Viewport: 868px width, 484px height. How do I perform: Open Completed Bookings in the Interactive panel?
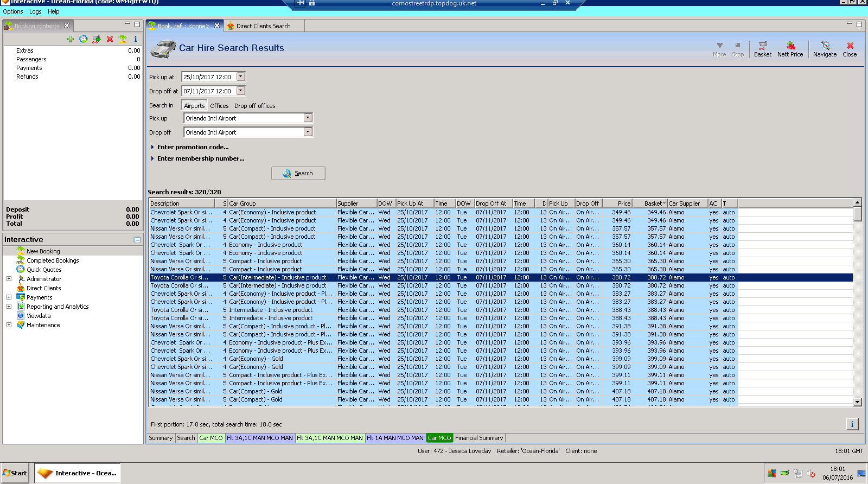[x=53, y=260]
